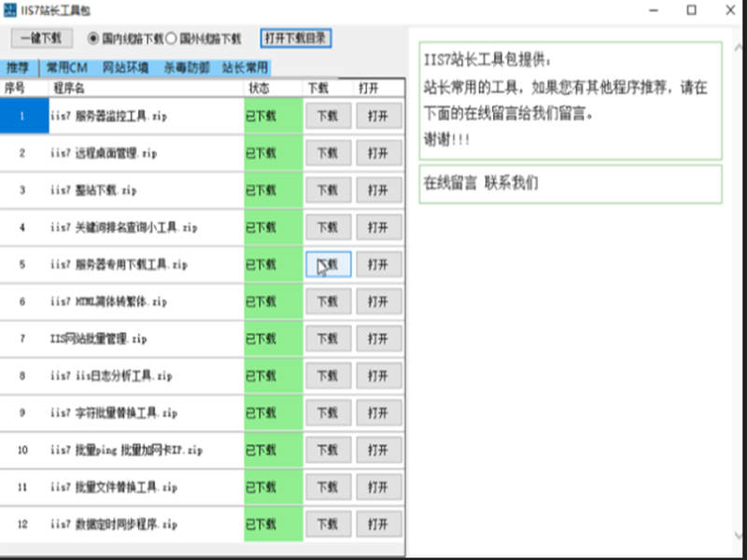Select the file name iis7 远程桌面管理.zip
Screen dimensions: 747x560
point(104,153)
